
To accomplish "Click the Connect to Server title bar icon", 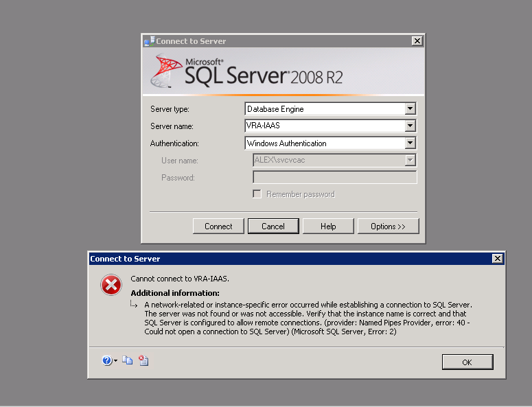I will pos(149,41).
